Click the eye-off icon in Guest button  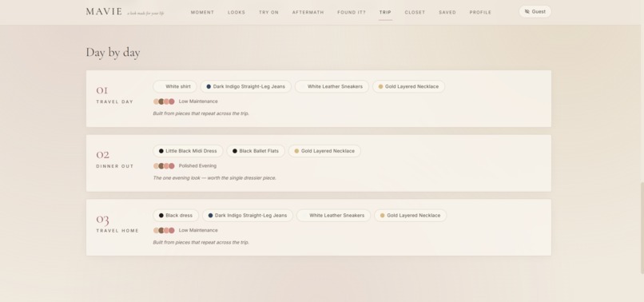coord(527,11)
